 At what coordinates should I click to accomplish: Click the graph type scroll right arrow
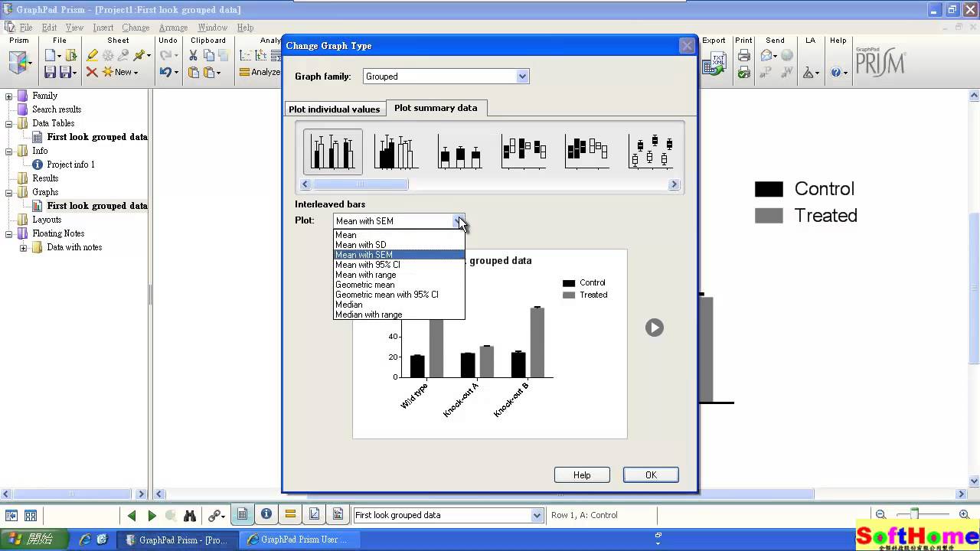coord(675,184)
